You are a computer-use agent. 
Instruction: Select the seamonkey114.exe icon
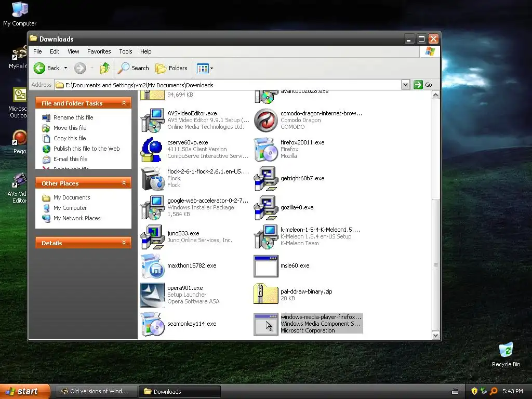pos(153,324)
